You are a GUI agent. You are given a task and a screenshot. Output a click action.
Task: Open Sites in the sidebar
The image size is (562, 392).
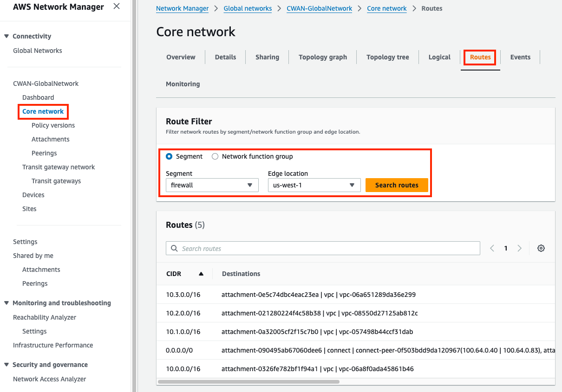click(x=29, y=209)
